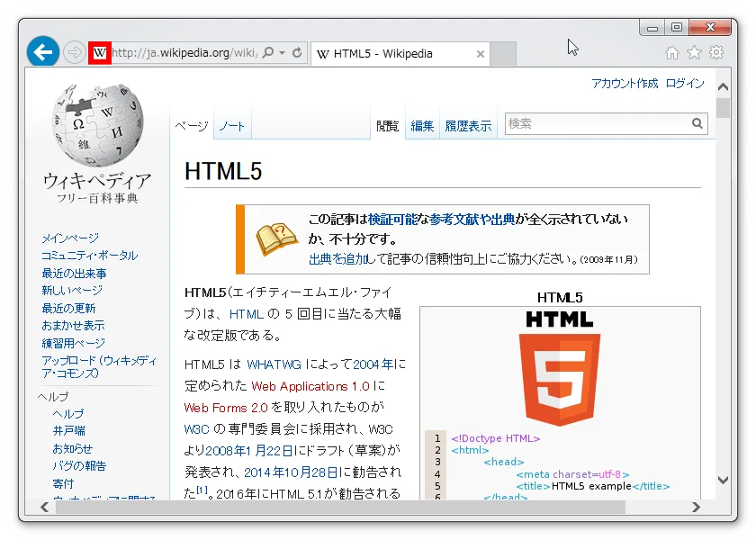
Task: Open バグの報告 sidebar link
Action: click(79, 466)
